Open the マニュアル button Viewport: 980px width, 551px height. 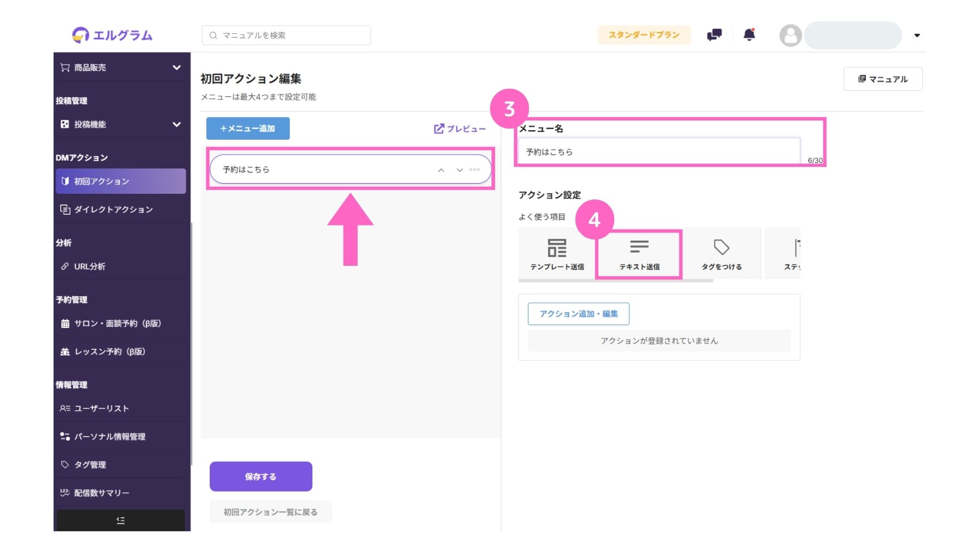click(x=883, y=79)
